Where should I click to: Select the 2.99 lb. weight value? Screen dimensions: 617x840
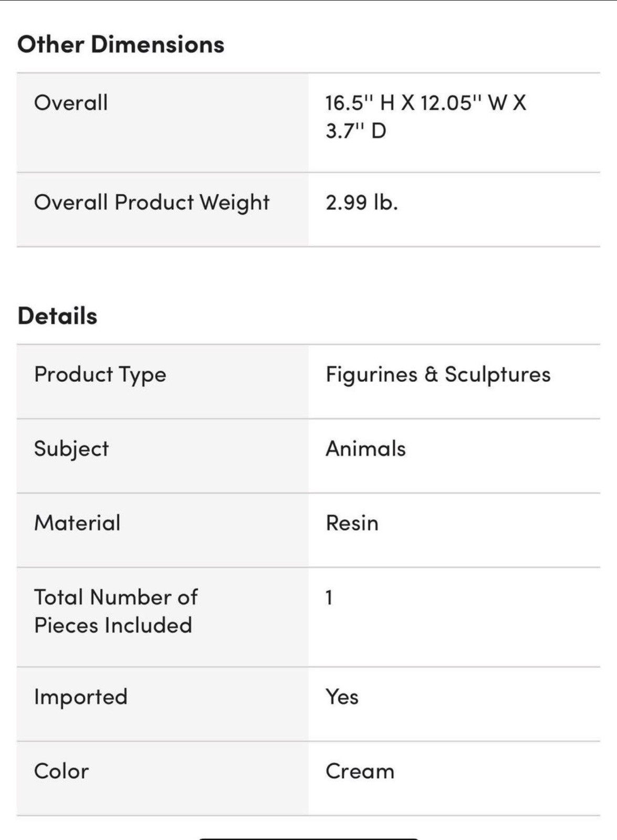click(x=362, y=202)
